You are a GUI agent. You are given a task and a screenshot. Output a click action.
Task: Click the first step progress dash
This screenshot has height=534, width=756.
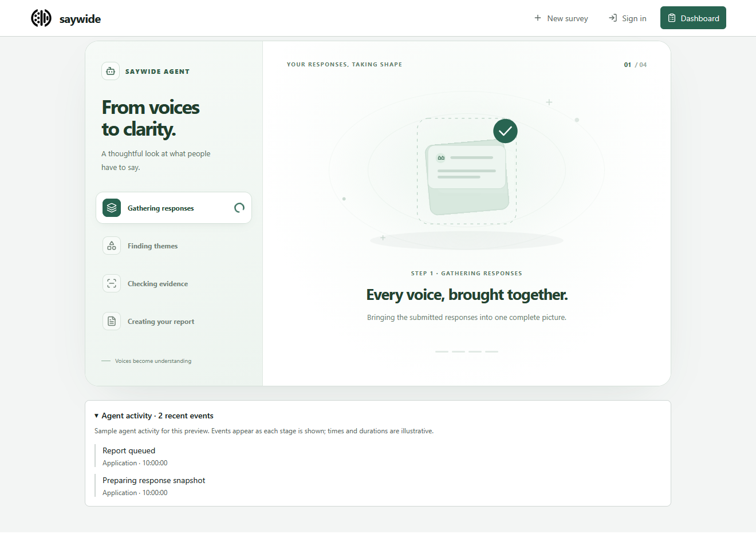pos(442,351)
